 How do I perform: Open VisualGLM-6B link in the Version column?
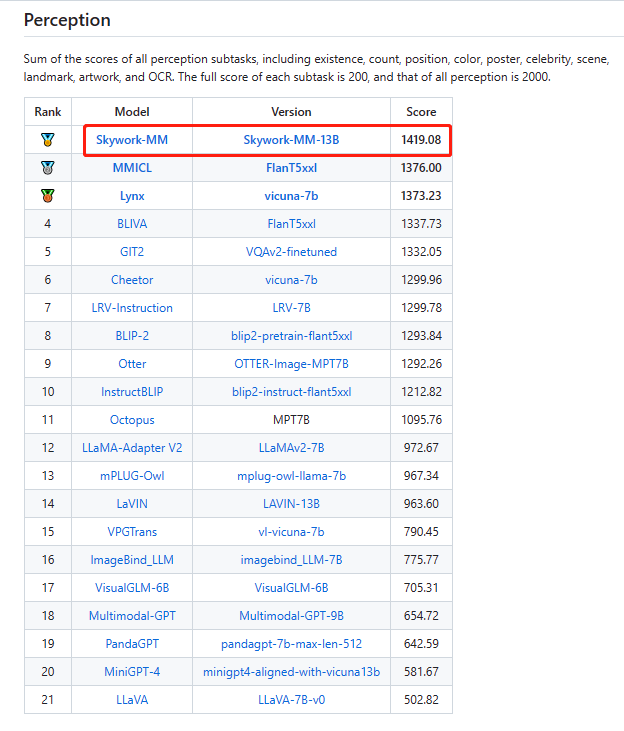291,587
